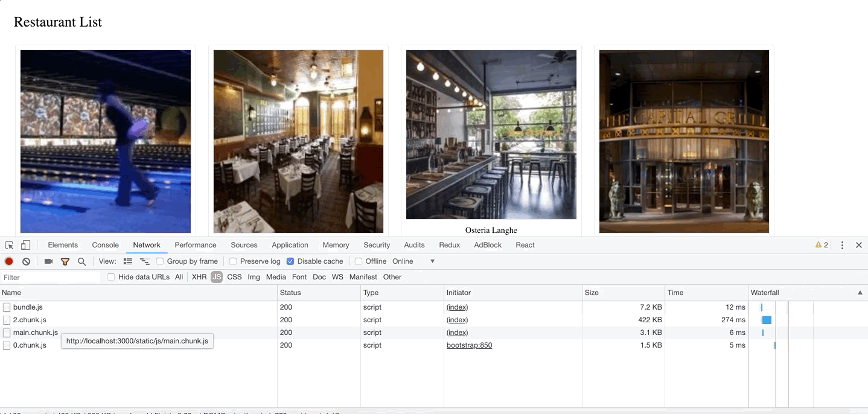Toggle the device toolbar icon
Screen dimensions: 868x414
pyautogui.click(x=25, y=245)
